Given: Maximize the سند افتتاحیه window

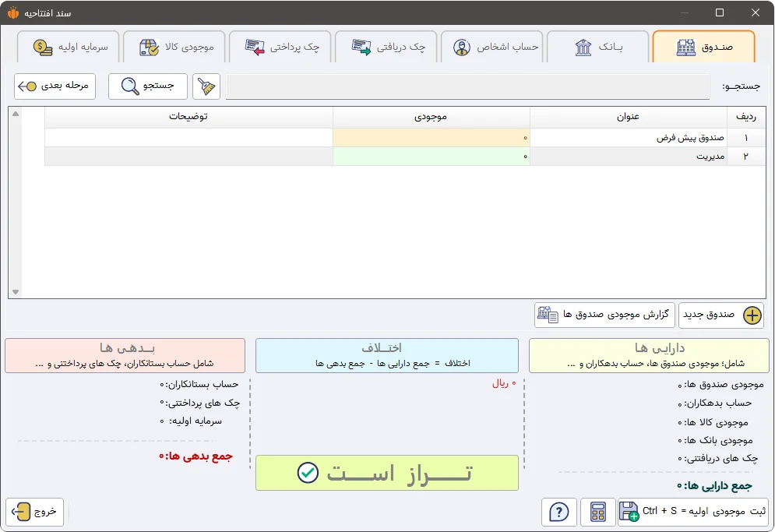Looking at the screenshot, I should 720,13.
